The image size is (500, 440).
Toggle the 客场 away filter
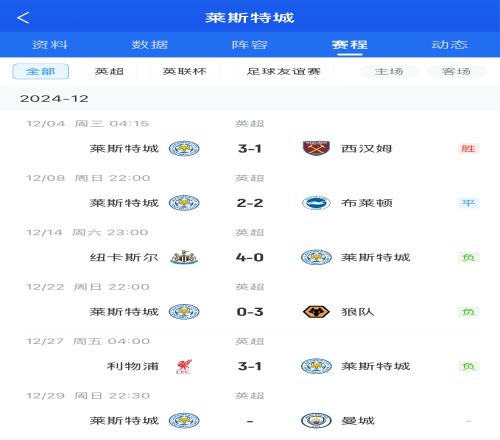456,71
